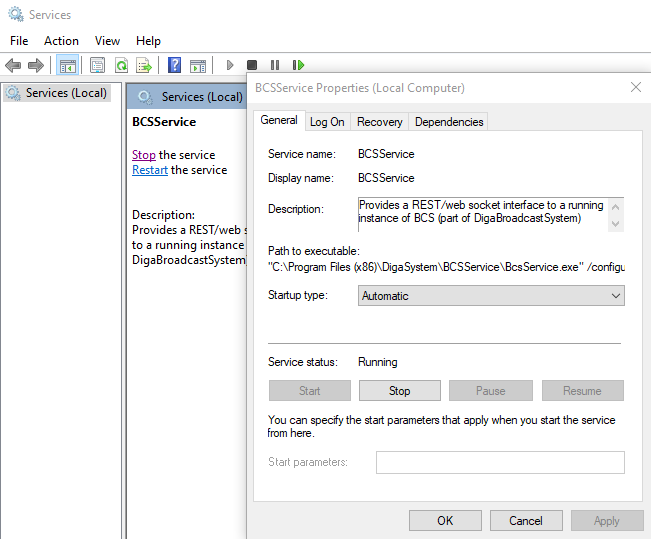The width and height of the screenshot is (651, 539).
Task: Open the Properties toolbar icon
Action: [x=97, y=66]
